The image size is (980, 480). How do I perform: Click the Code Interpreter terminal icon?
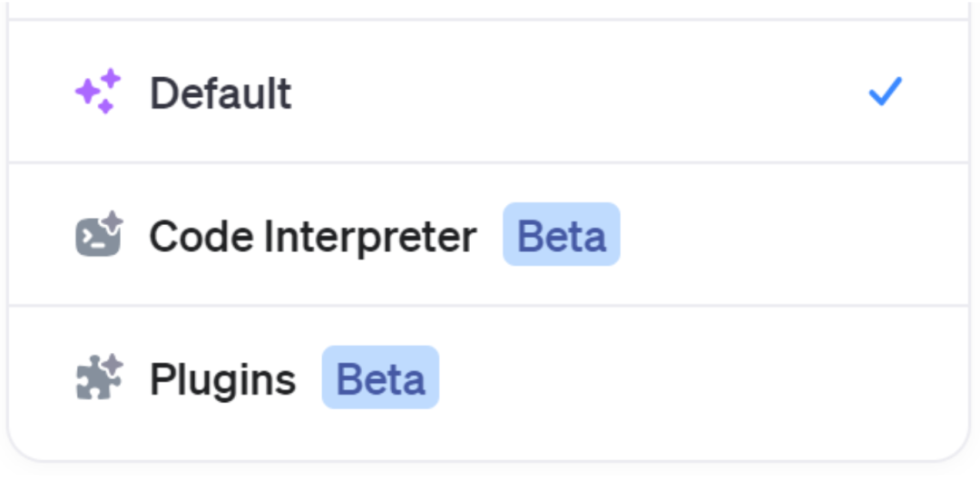pyautogui.click(x=98, y=235)
